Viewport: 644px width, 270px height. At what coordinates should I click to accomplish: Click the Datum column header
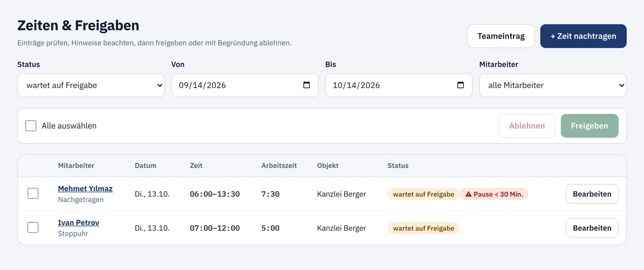tap(145, 166)
